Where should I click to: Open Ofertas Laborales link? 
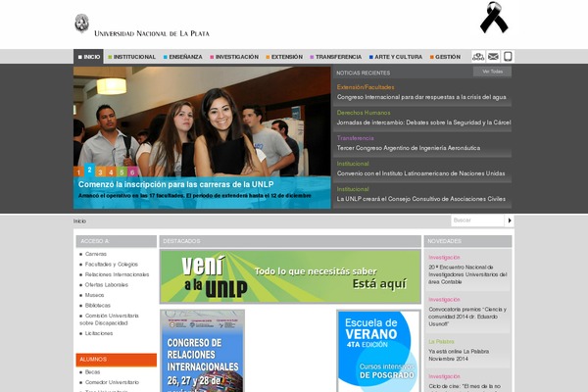coord(107,285)
